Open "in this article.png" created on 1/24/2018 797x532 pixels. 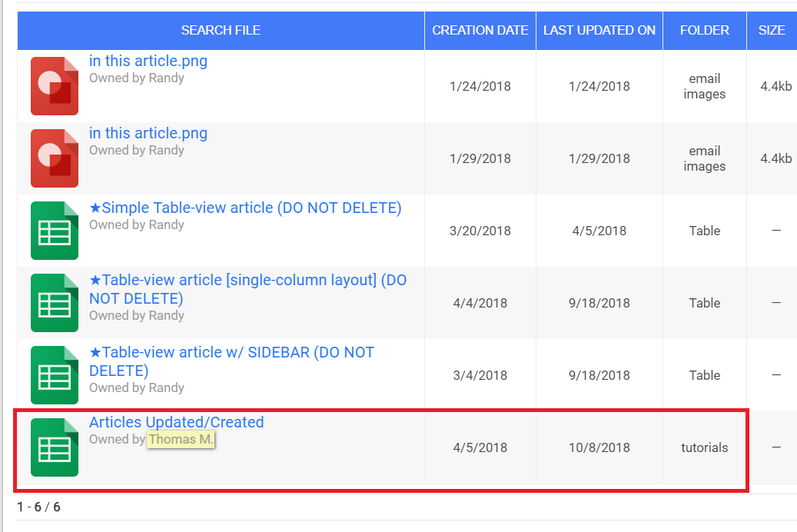[x=148, y=62]
